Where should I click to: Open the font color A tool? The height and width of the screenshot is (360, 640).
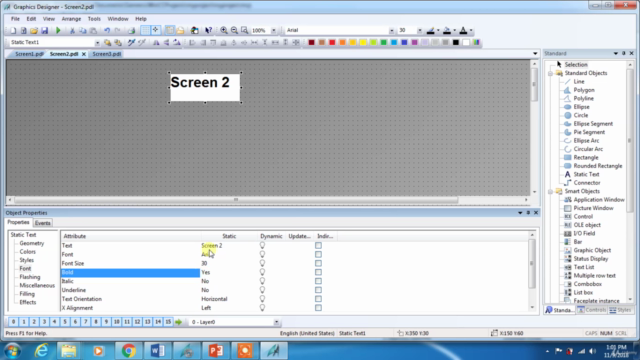[463, 31]
